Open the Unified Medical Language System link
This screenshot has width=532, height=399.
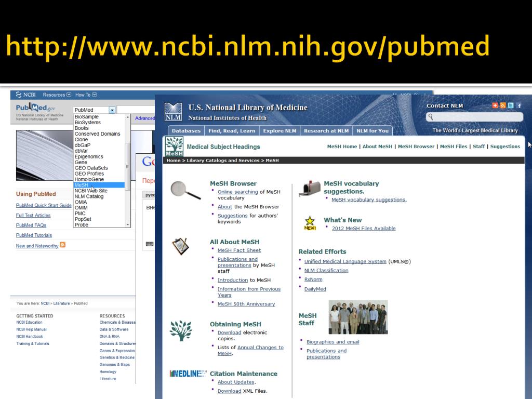click(345, 262)
